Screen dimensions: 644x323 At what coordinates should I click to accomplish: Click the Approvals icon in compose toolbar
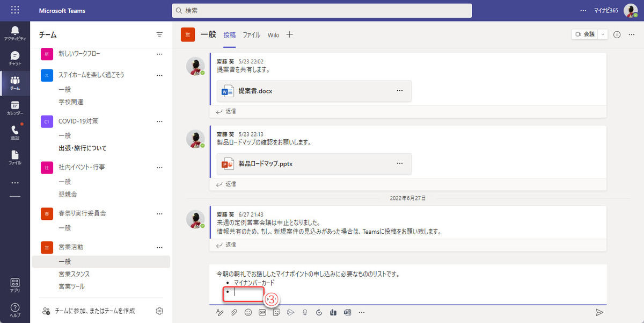coord(319,312)
